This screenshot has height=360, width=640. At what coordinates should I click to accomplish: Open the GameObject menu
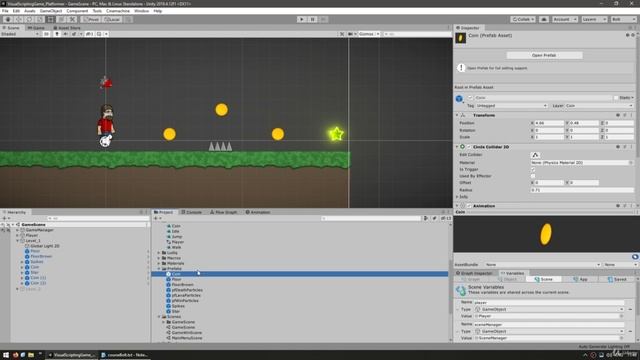coord(51,11)
